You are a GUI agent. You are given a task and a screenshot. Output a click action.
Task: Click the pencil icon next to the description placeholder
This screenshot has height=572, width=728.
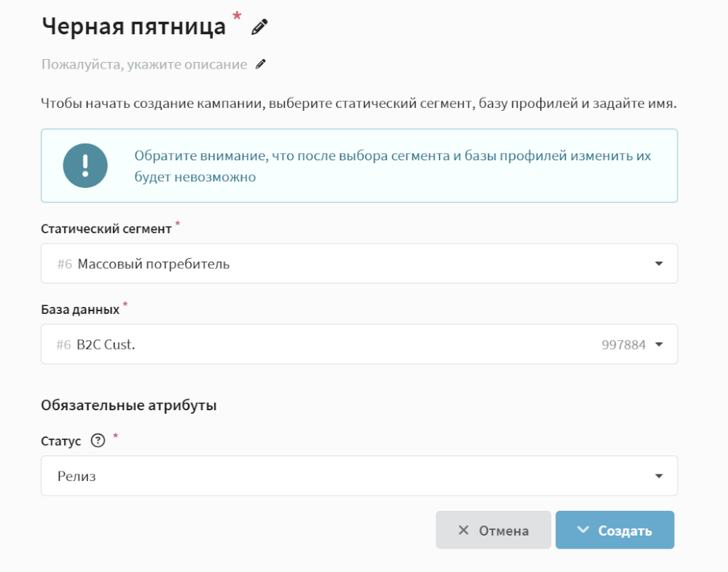point(261,64)
